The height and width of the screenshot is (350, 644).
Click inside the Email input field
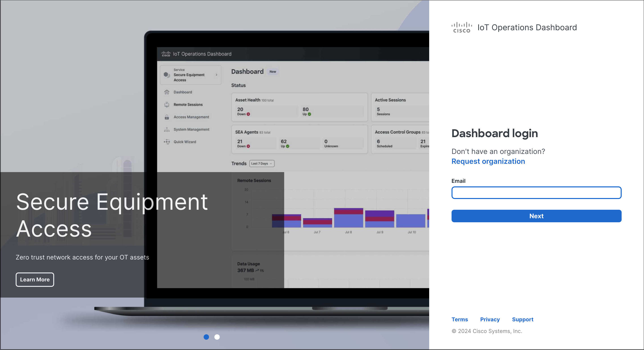[x=536, y=193]
